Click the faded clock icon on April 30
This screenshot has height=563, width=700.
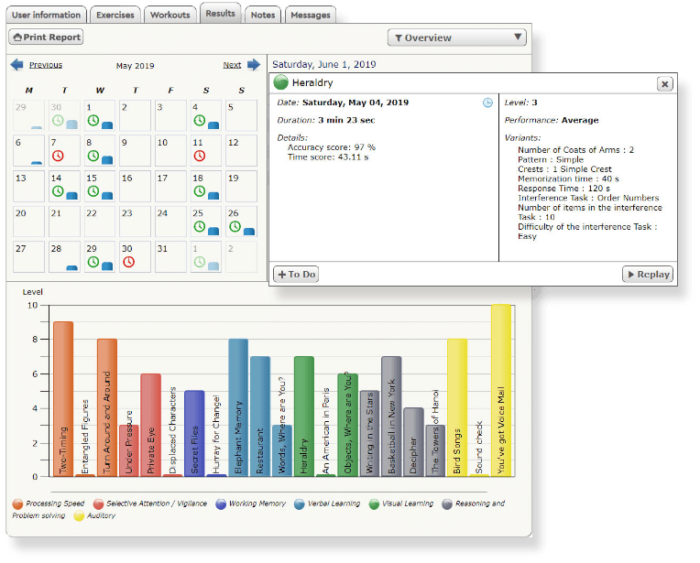point(58,120)
